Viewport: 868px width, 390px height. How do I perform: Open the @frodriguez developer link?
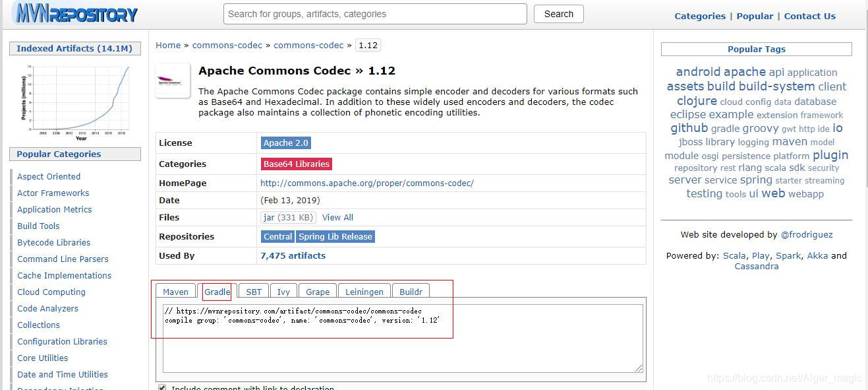pyautogui.click(x=807, y=234)
